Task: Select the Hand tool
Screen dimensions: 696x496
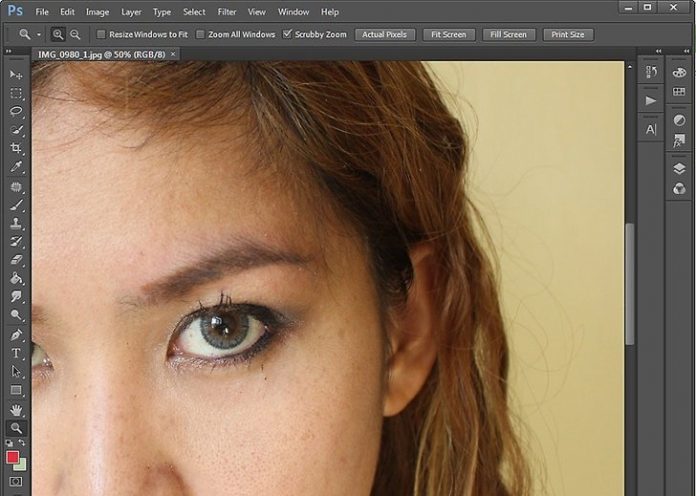Action: point(16,409)
